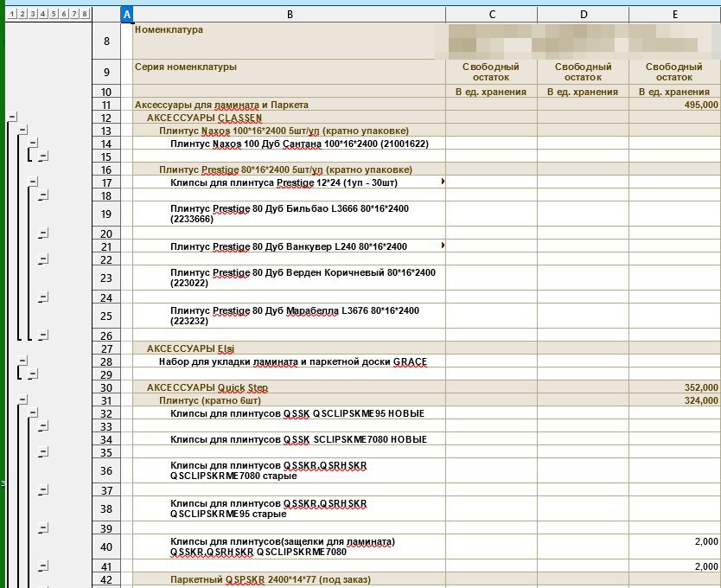Viewport: 721px width, 588px height.
Task: Switch to outline level 3
Action: tap(33, 14)
